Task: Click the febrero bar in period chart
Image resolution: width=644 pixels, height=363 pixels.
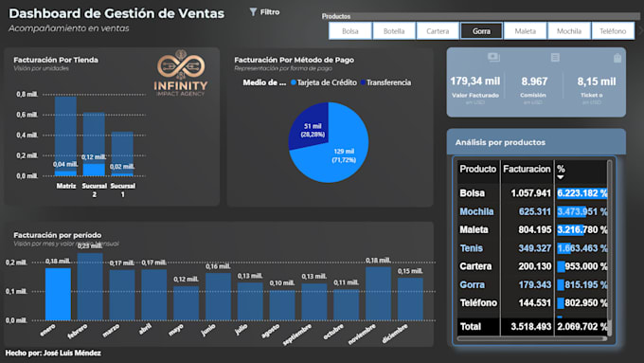Action: click(x=90, y=286)
